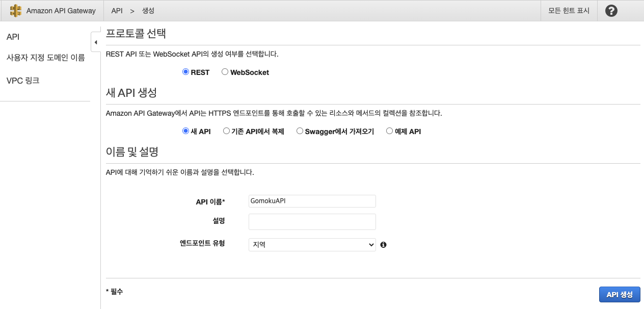Choose the 새 API radio option
The width and height of the screenshot is (644, 309).
pyautogui.click(x=185, y=131)
